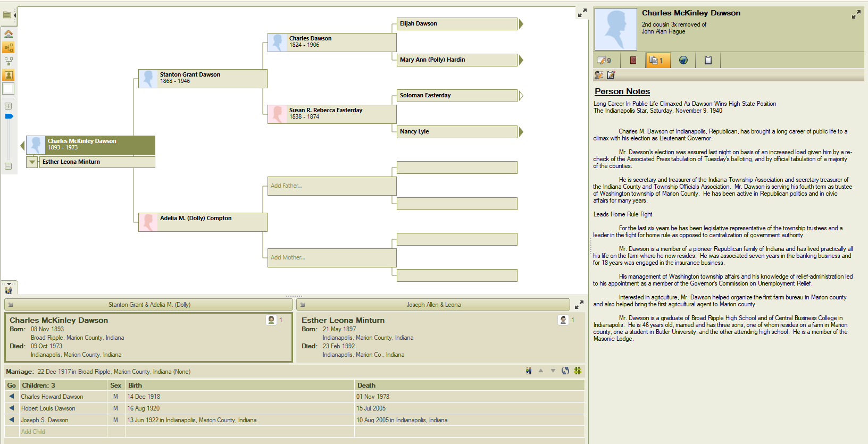868x444 pixels.
Task: Toggle portrait display in pedigree sidebar
Action: coord(9,75)
